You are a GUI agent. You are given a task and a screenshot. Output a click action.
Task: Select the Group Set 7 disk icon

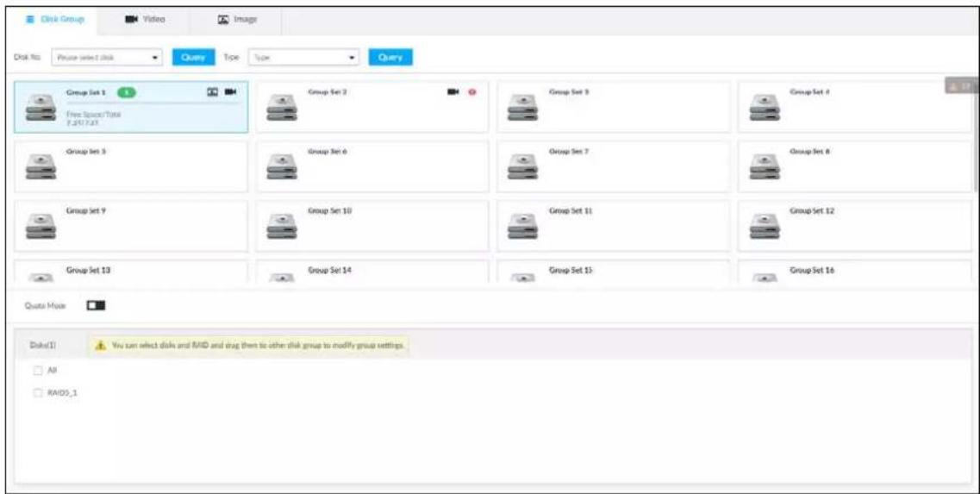[522, 166]
